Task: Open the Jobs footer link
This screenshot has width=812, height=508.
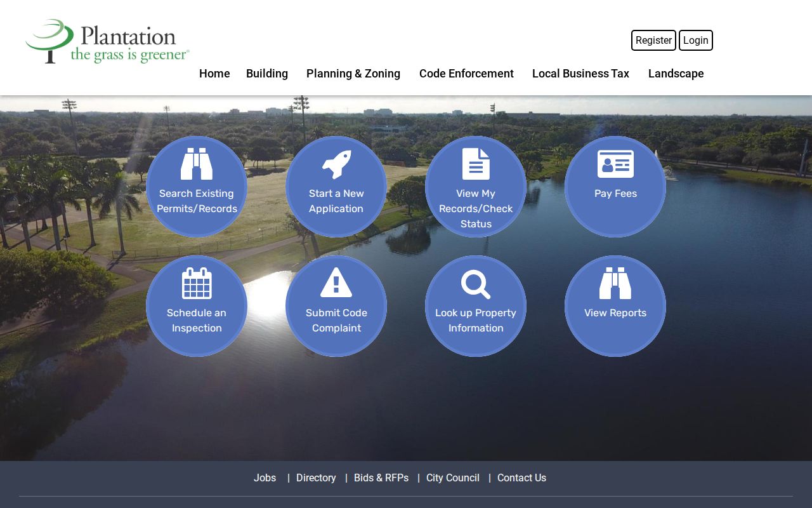Action: 265,478
